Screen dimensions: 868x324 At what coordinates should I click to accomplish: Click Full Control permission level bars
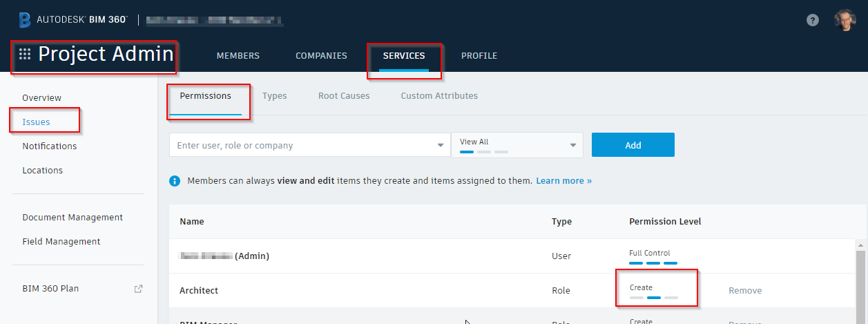[653, 263]
